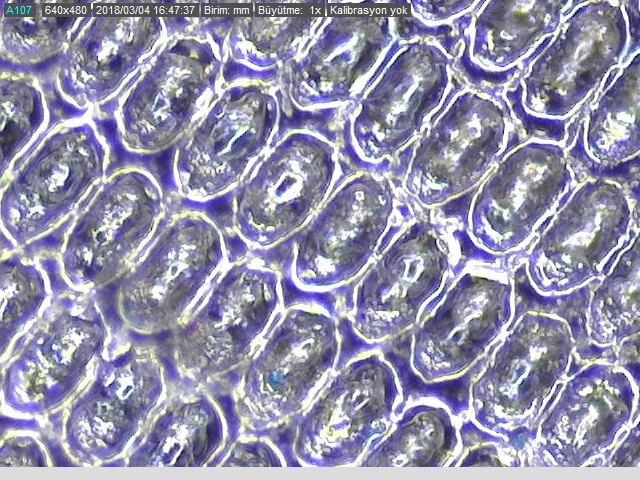Click the 'Kalibrasyon yok' calibration status

click(369, 10)
